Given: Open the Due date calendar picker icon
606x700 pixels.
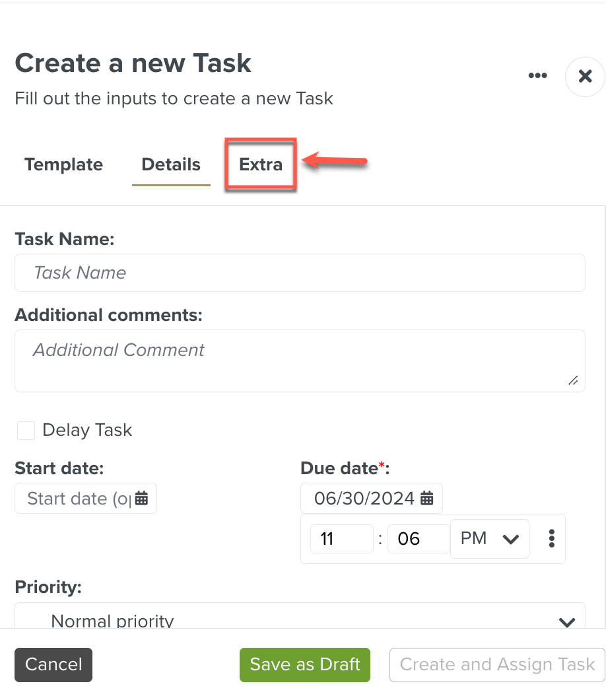Looking at the screenshot, I should tap(427, 499).
